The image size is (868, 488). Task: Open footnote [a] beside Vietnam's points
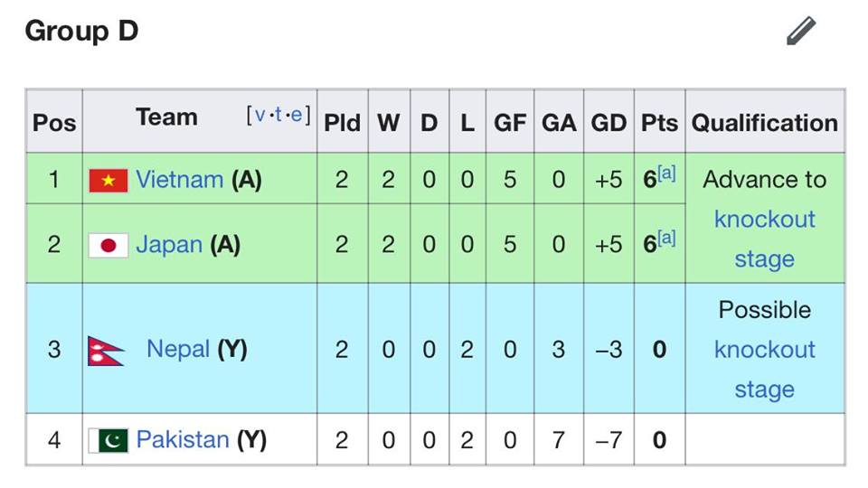[x=666, y=174]
